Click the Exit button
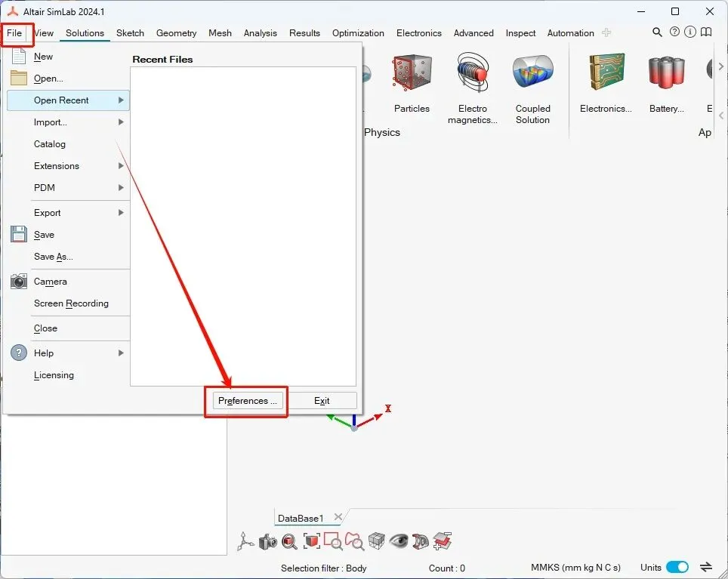Screen dimensions: 728x579 point(322,400)
